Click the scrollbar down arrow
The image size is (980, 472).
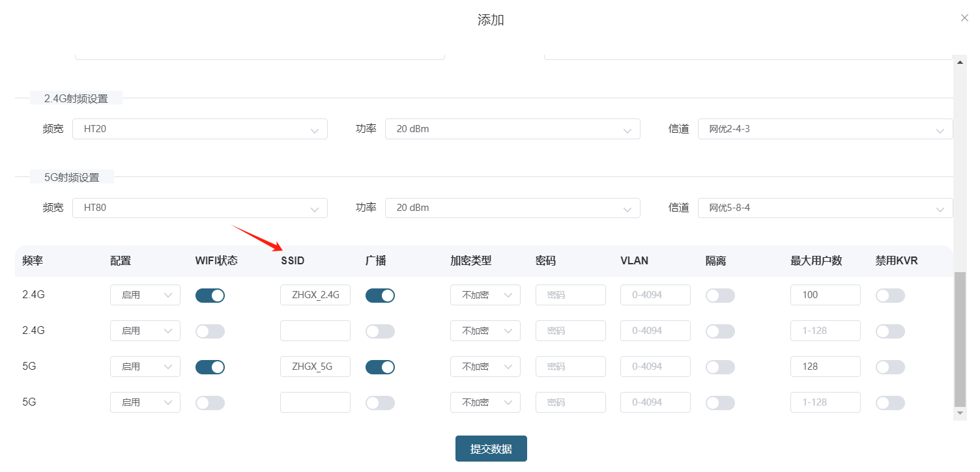click(x=959, y=413)
